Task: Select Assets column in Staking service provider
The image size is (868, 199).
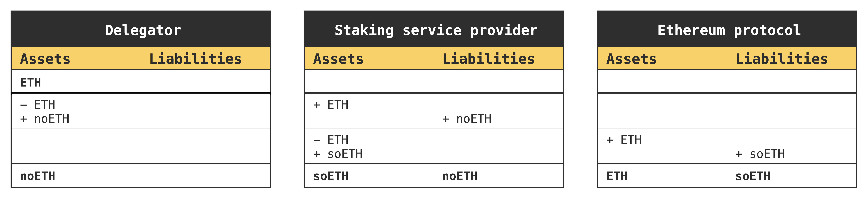Action: (338, 59)
